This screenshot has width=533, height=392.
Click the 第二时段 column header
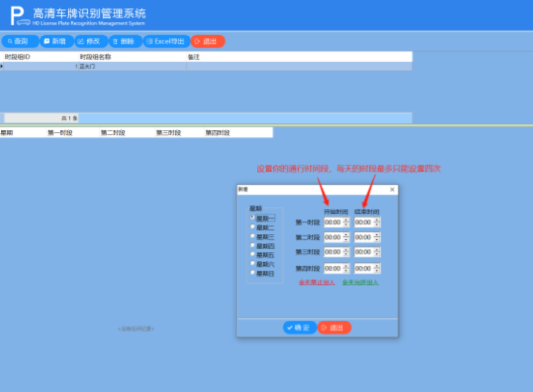127,133
